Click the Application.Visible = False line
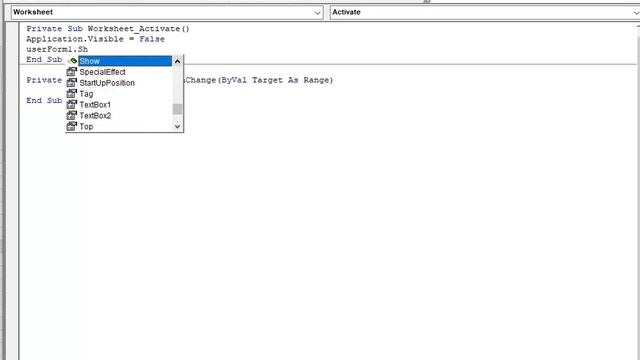The image size is (640, 360). click(96, 39)
